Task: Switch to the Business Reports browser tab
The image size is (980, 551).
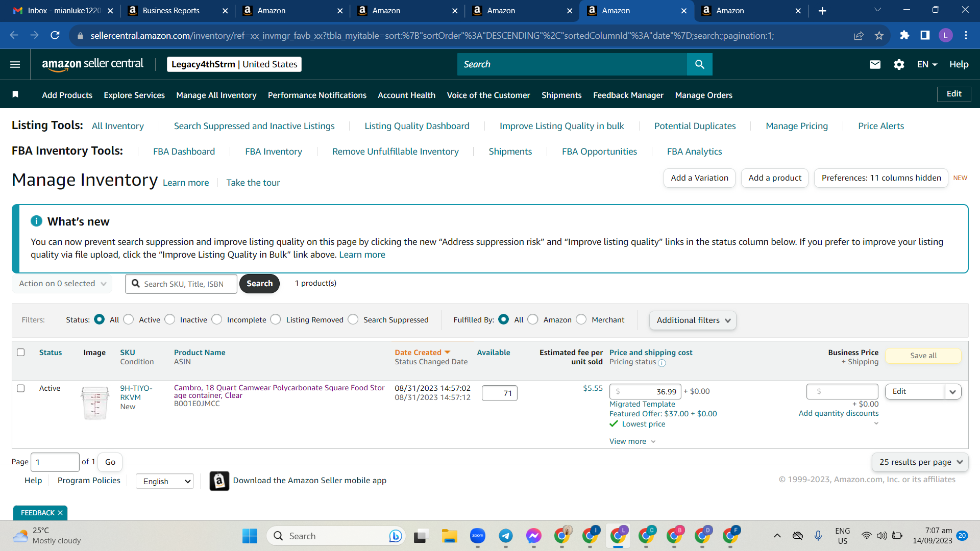Action: pos(178,11)
